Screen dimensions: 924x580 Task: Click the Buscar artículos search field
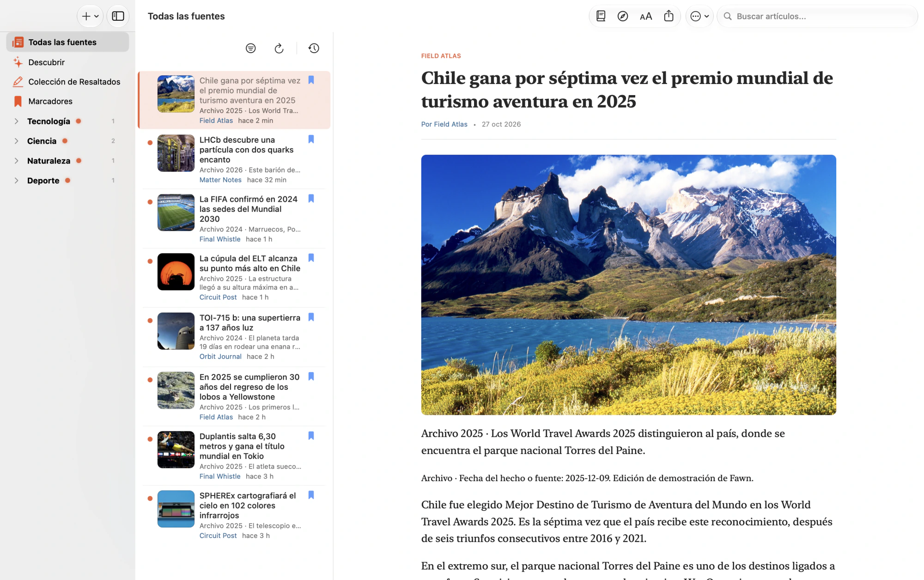817,16
